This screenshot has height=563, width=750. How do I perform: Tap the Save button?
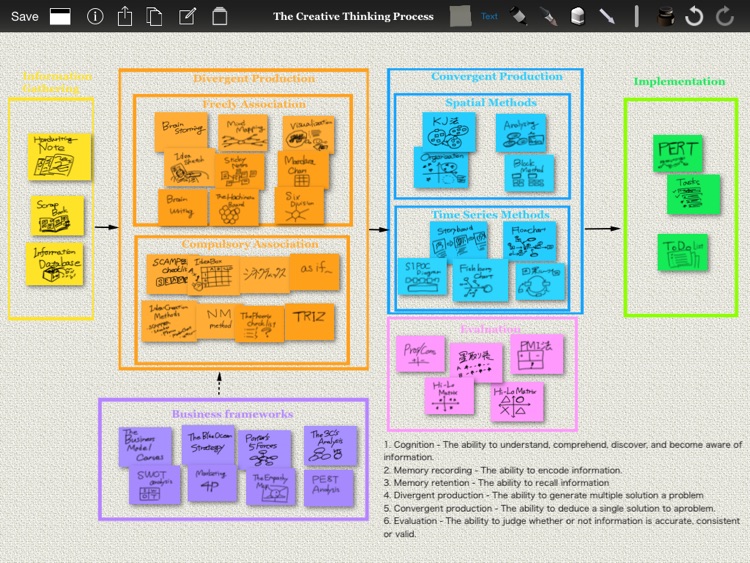point(24,16)
